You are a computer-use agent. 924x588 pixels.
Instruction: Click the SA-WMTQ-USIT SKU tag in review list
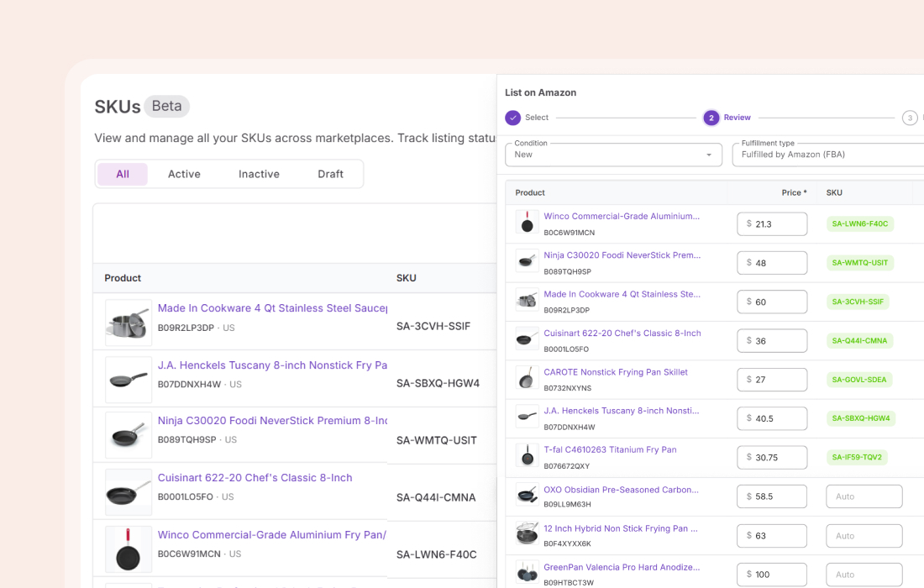click(859, 263)
